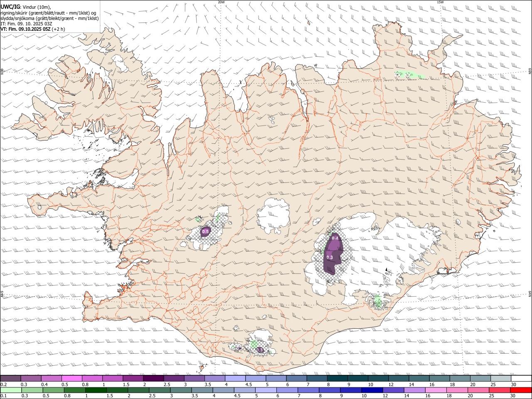Pick the upper legend row swatch starting at 3.5
This screenshot has width=532, height=399.
click(214, 378)
